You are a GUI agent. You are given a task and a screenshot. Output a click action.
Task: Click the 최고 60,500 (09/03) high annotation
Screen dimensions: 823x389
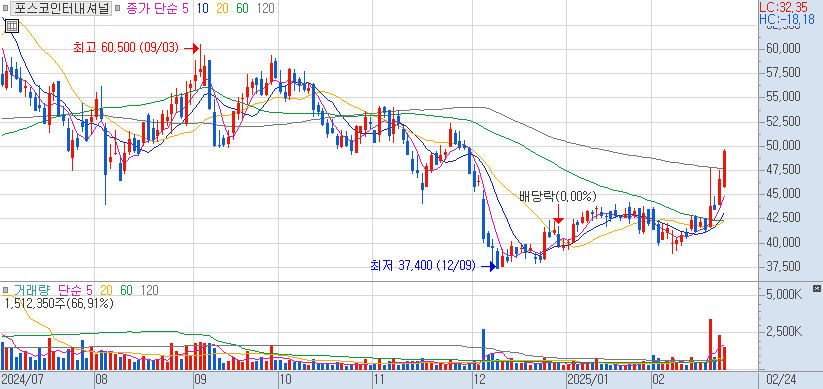[x=125, y=48]
